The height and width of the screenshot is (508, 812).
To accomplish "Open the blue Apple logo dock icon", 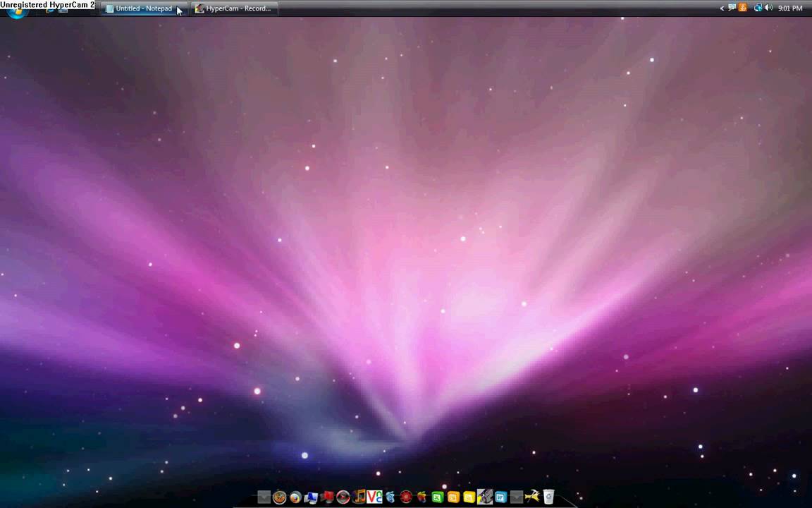I will [x=390, y=497].
